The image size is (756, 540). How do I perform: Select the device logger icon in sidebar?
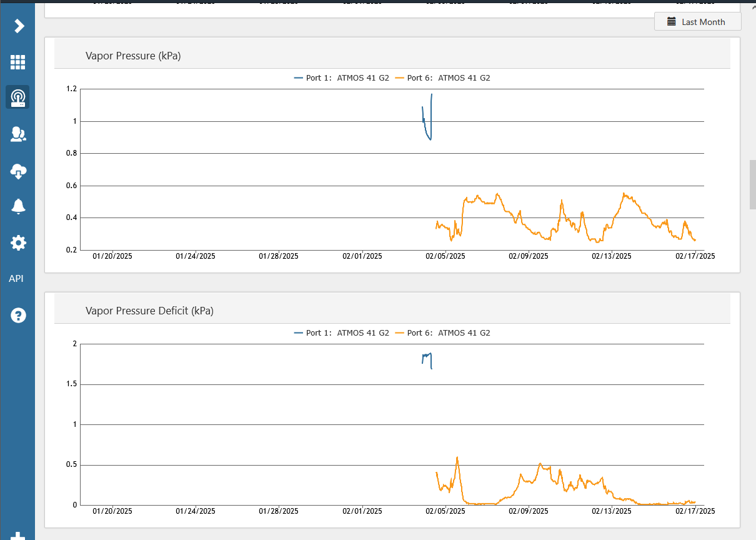[x=17, y=97]
